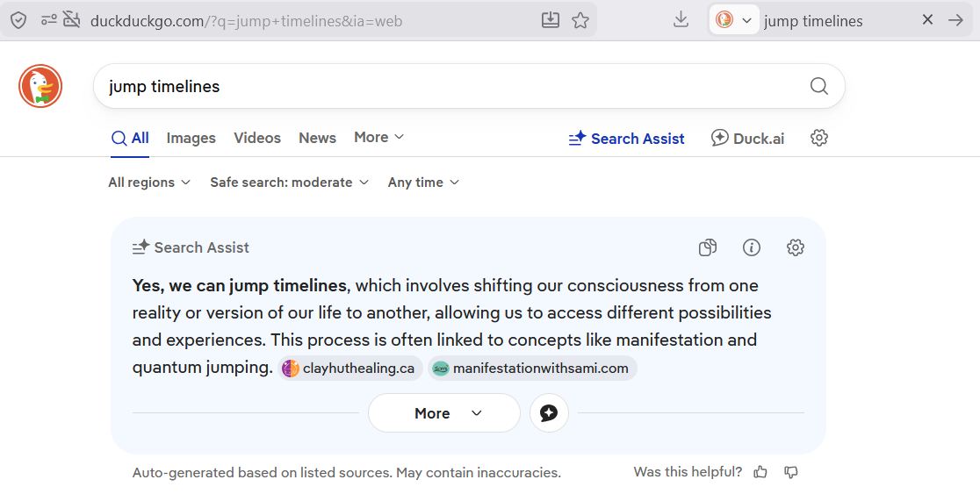Copy the Search Assist answer

[x=708, y=247]
